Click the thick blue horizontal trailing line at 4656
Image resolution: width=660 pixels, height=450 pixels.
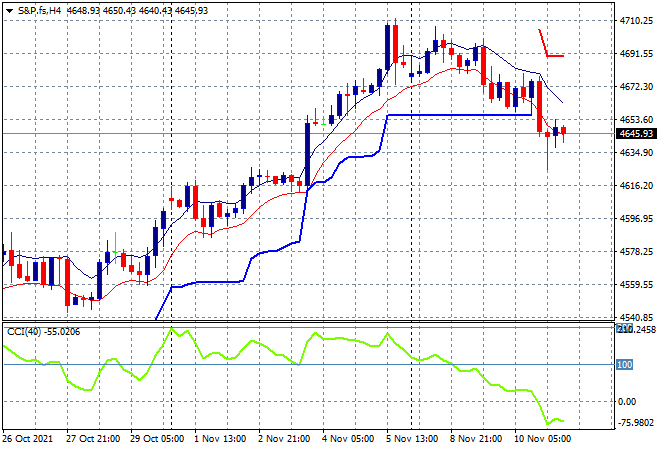[x=459, y=115]
